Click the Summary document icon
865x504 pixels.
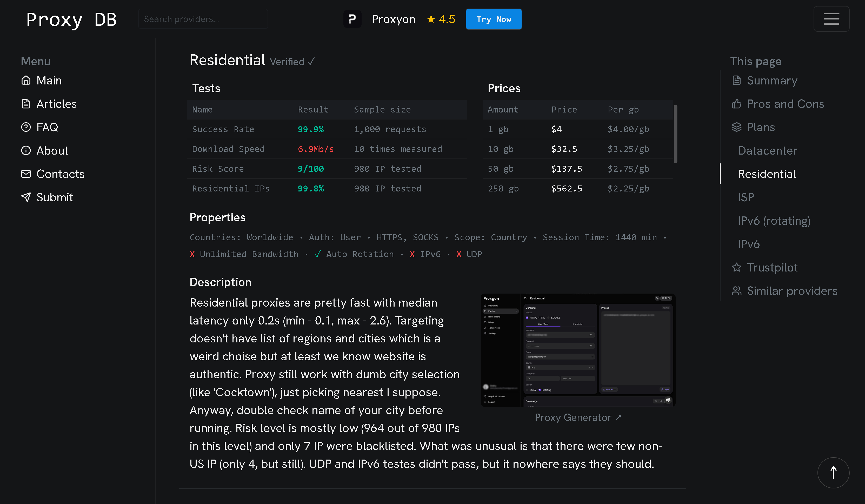pyautogui.click(x=737, y=80)
